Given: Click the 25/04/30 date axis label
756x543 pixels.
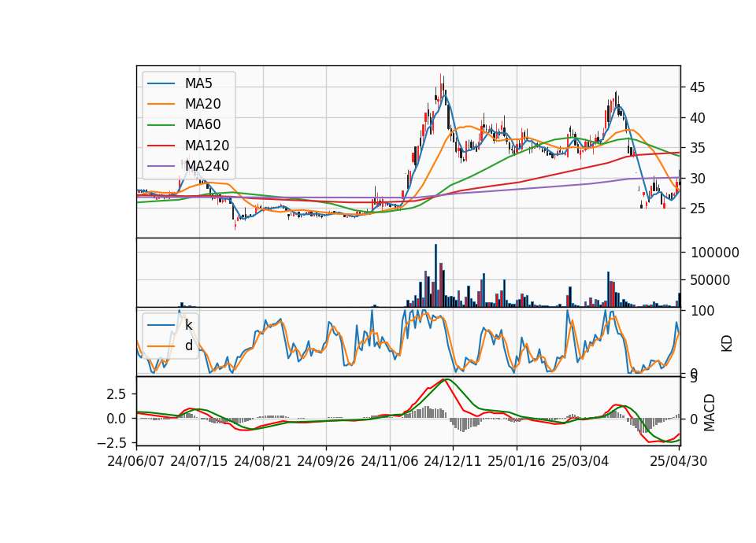Looking at the screenshot, I should 678,461.
